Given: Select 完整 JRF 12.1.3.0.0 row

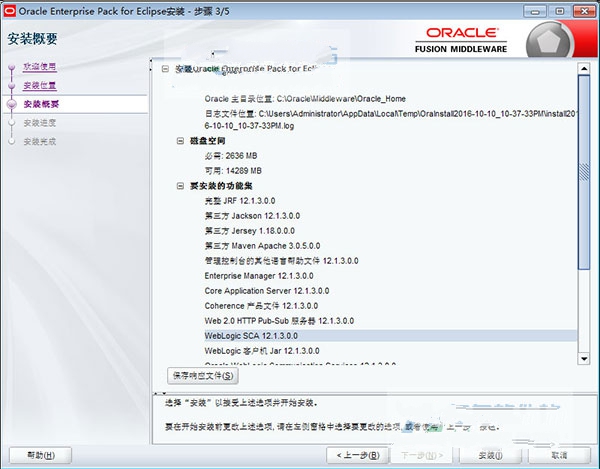Looking at the screenshot, I should pos(240,201).
